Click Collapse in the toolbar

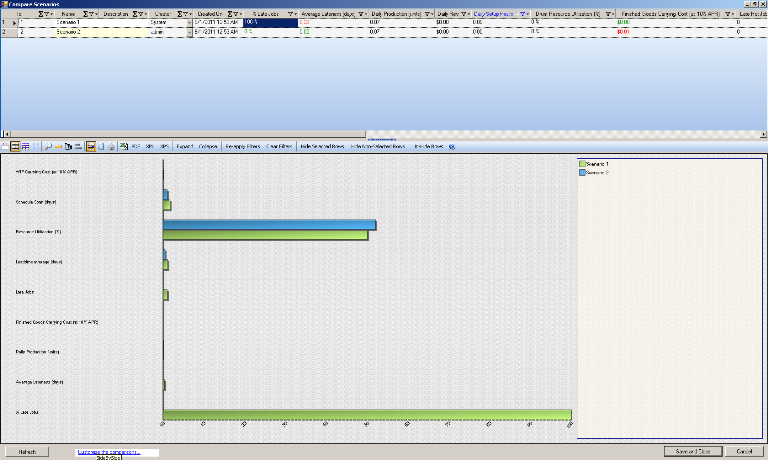208,146
